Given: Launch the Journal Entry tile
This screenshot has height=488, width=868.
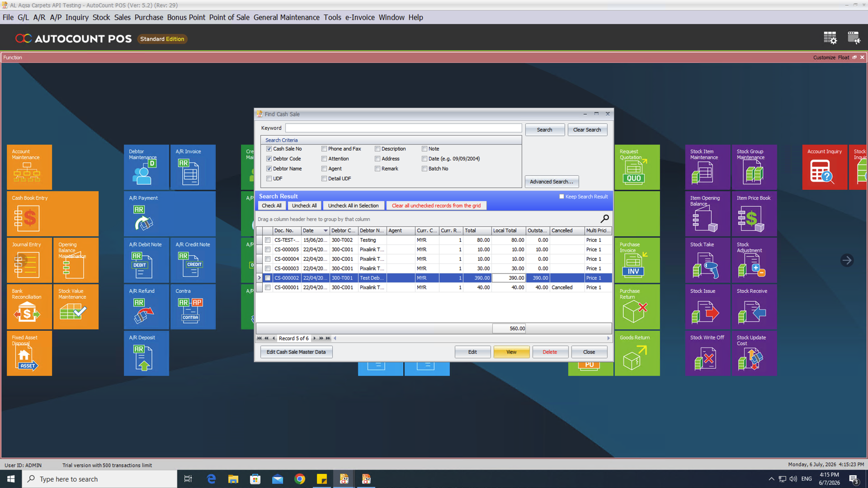Looking at the screenshot, I should click(29, 260).
